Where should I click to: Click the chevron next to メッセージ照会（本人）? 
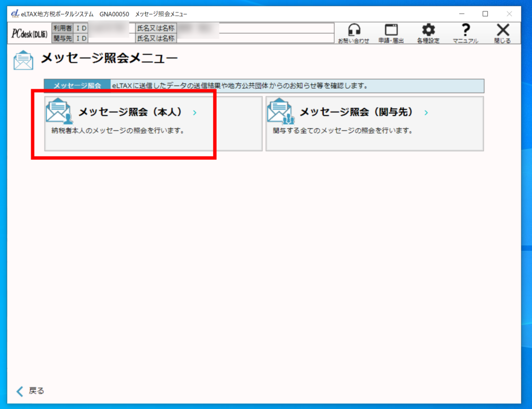pyautogui.click(x=195, y=113)
